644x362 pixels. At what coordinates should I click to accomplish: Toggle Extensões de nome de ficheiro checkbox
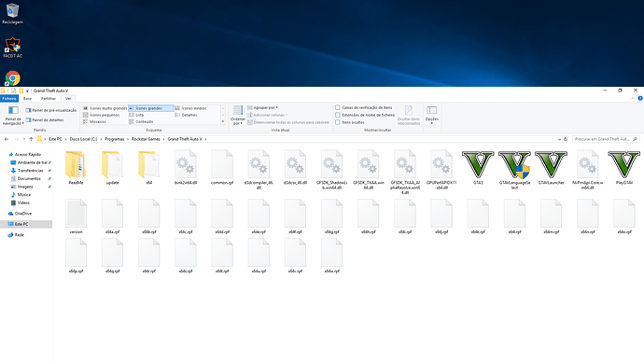tap(338, 115)
